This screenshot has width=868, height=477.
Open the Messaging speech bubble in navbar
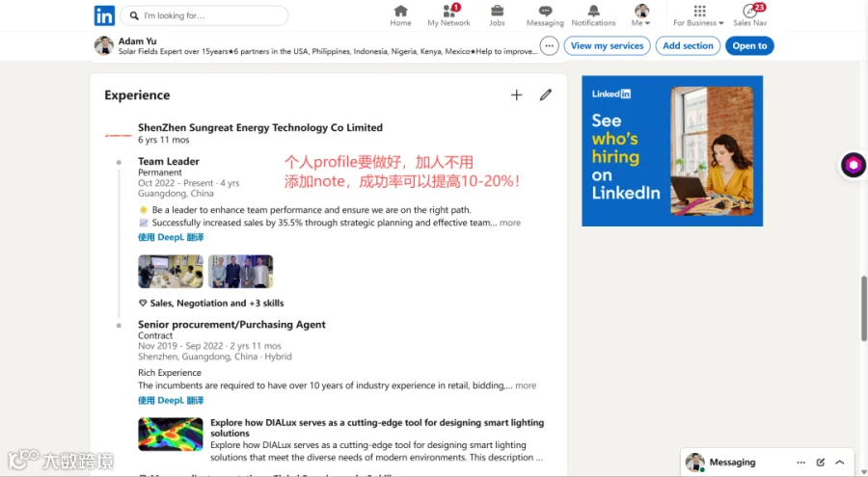[545, 11]
